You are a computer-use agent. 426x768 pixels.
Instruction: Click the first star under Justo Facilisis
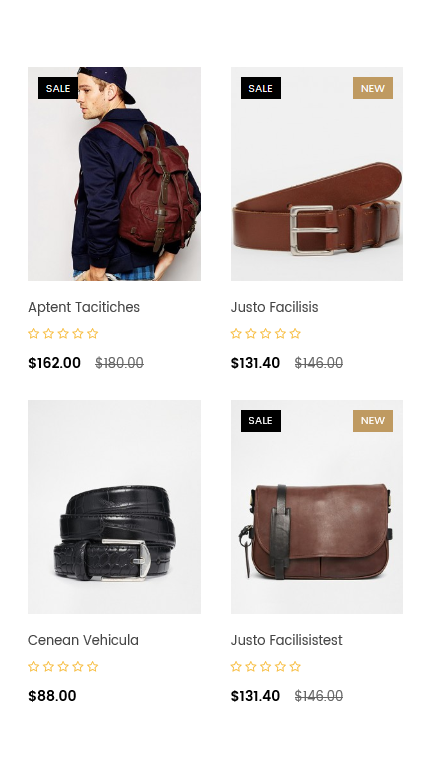[x=236, y=334]
